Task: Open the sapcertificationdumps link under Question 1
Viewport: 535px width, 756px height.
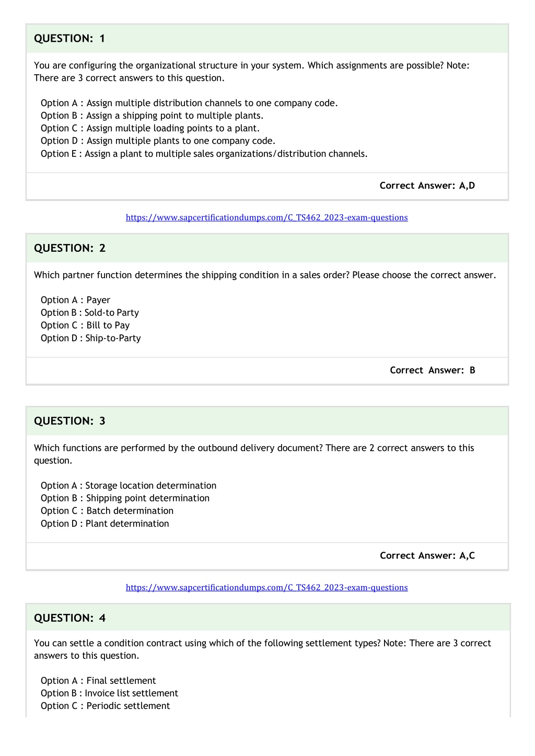Action: 266,217
